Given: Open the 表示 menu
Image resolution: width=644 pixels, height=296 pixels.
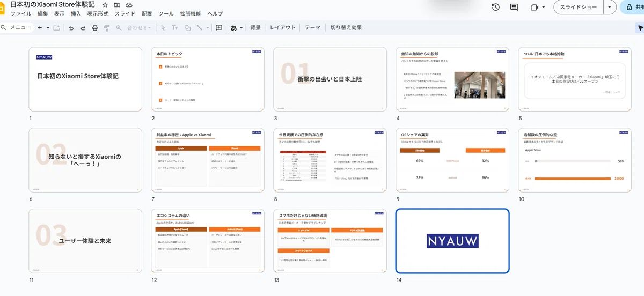Looking at the screenshot, I should coord(60,14).
